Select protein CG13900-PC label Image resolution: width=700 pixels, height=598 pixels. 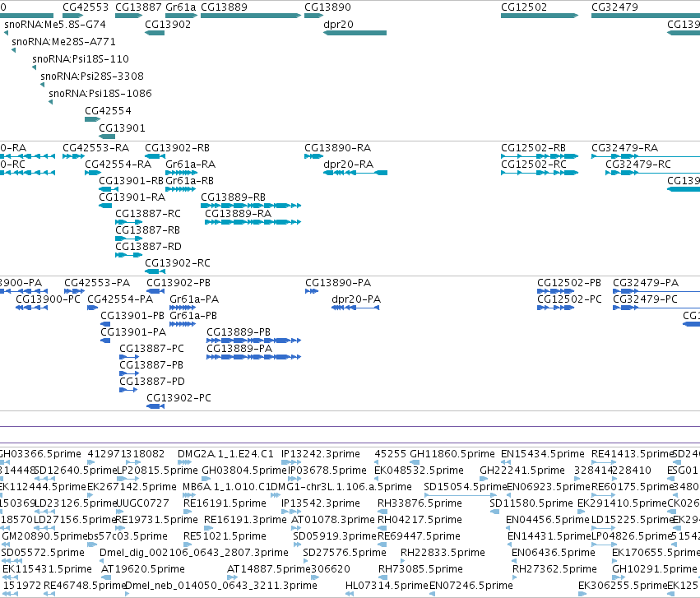click(x=49, y=299)
